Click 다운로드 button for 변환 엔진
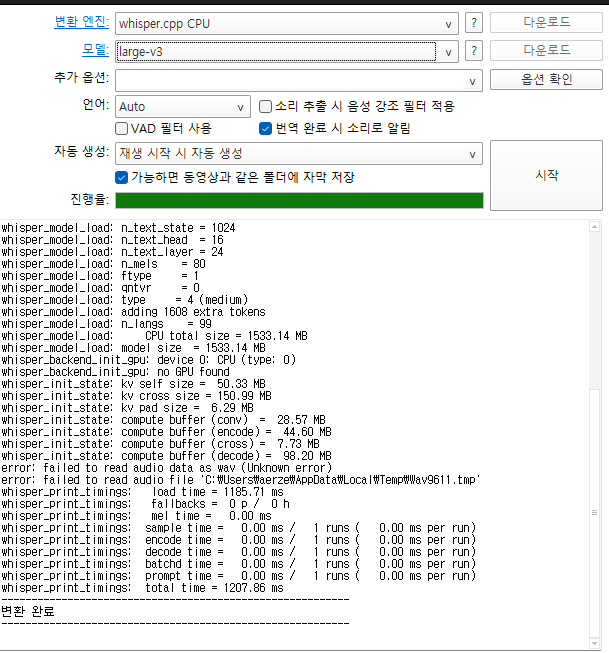The height and width of the screenshot is (653, 609). click(546, 22)
